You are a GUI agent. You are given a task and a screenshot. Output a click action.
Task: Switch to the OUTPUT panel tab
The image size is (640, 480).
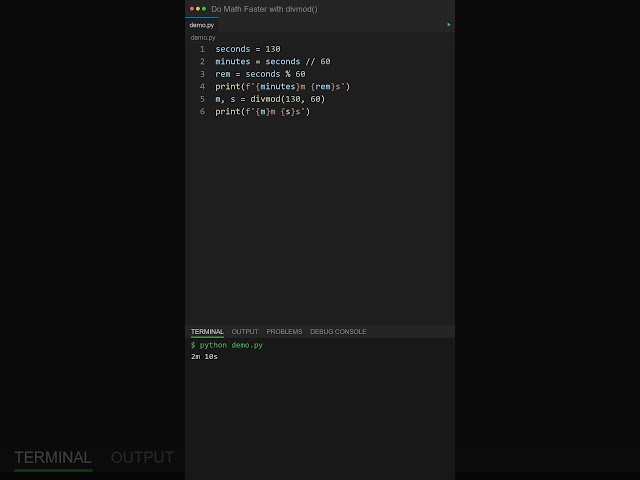245,331
